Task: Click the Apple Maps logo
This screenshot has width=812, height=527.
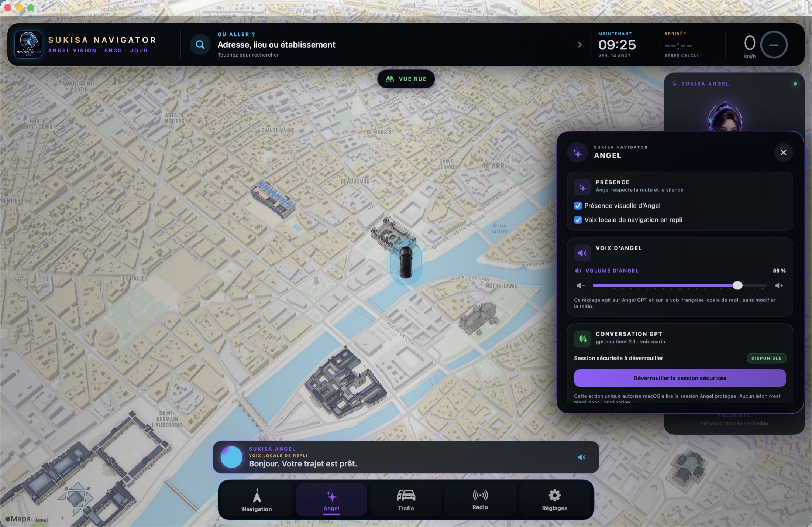Action: 18,519
